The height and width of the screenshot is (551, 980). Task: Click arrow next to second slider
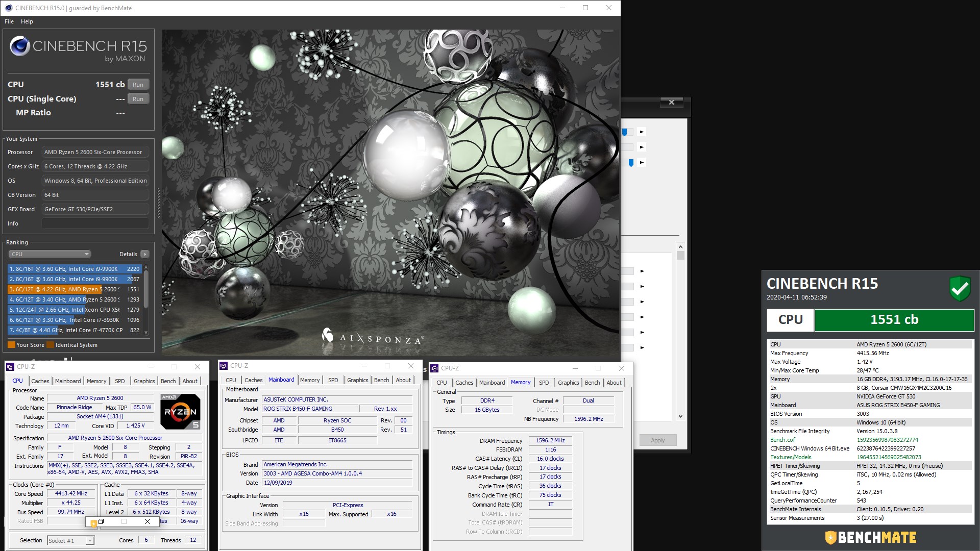(642, 147)
